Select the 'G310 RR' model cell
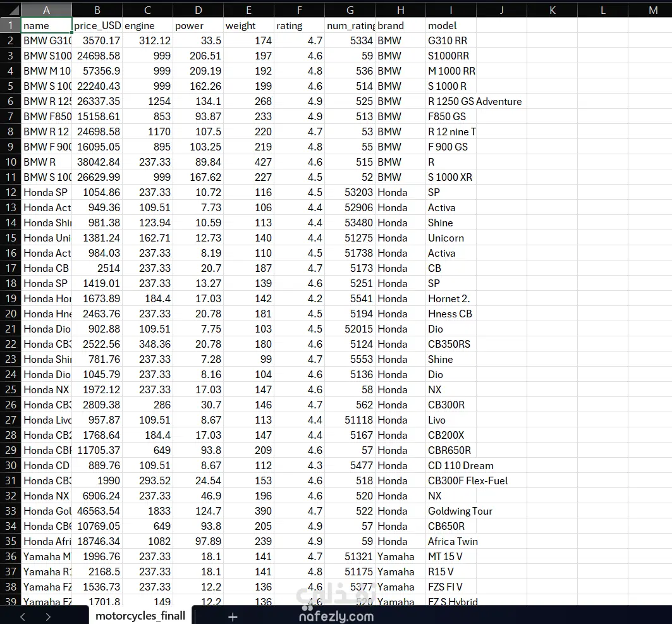Image resolution: width=672 pixels, height=624 pixels. 451,40
